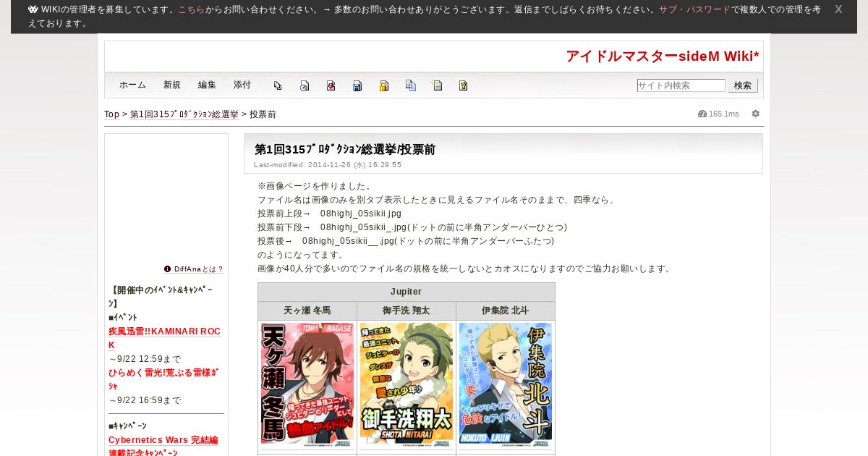Open 疾風迅雷!!KAMINARI ROCK event link
868x456 pixels.
coord(165,338)
